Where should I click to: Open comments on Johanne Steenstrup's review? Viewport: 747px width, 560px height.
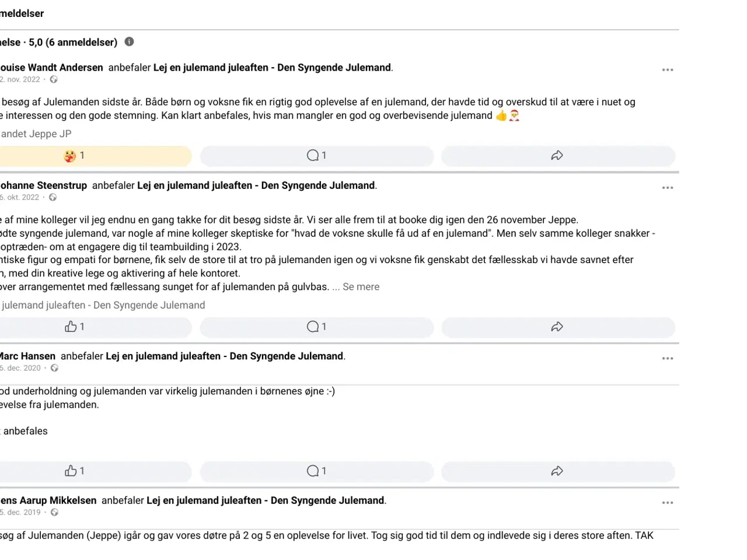coord(316,327)
